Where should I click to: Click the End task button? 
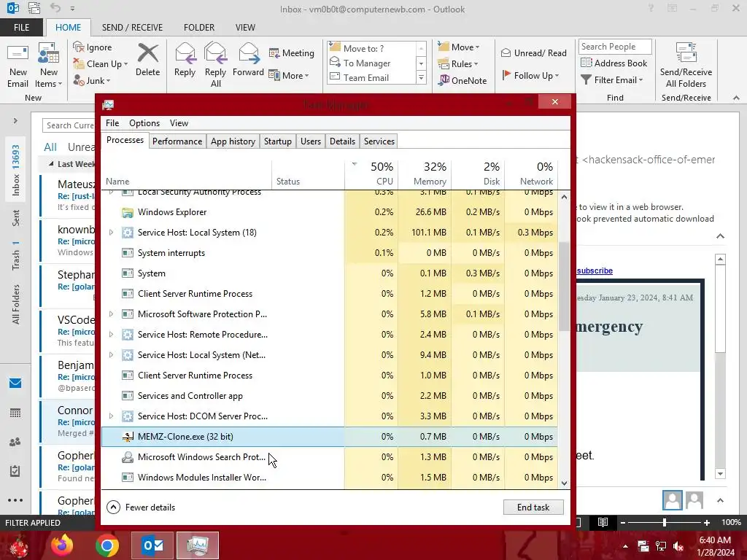[533, 507]
